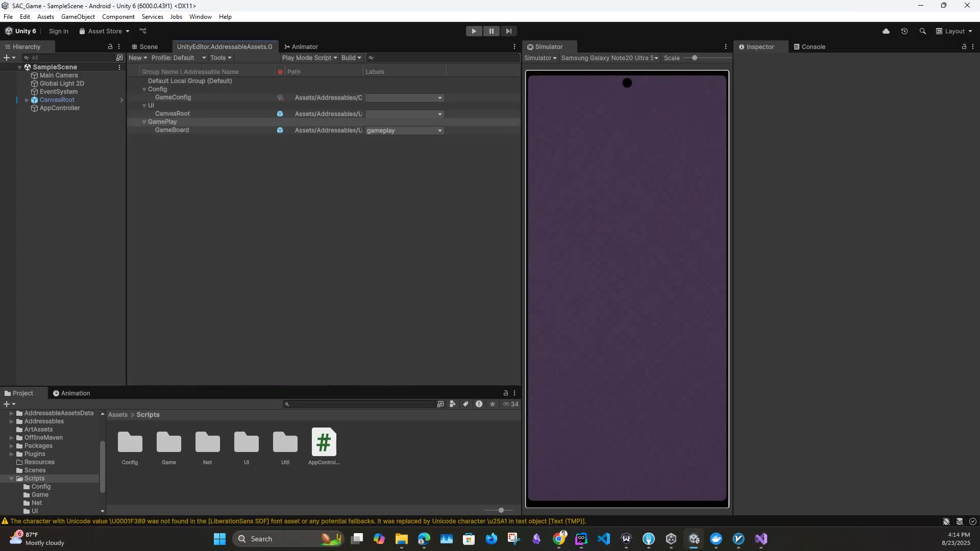Image resolution: width=980 pixels, height=551 pixels.
Task: Click the Sign in button
Action: (58, 31)
